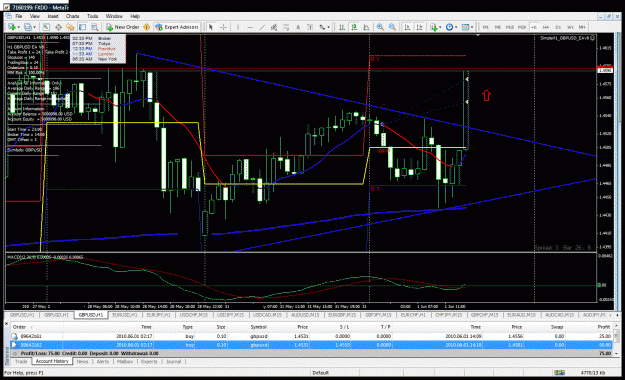The image size is (625, 380).
Task: Toggle the Expert Advisors button
Action: (x=177, y=27)
